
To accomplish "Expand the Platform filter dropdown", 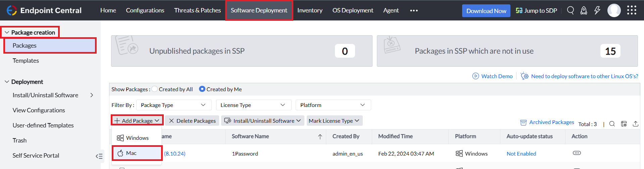I will coord(333,105).
